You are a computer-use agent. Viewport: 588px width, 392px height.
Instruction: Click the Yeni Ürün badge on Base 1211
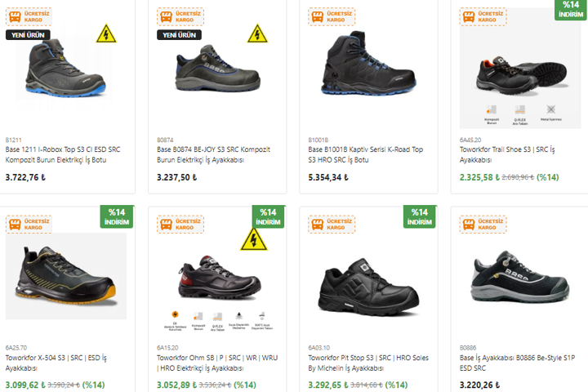pyautogui.click(x=28, y=34)
